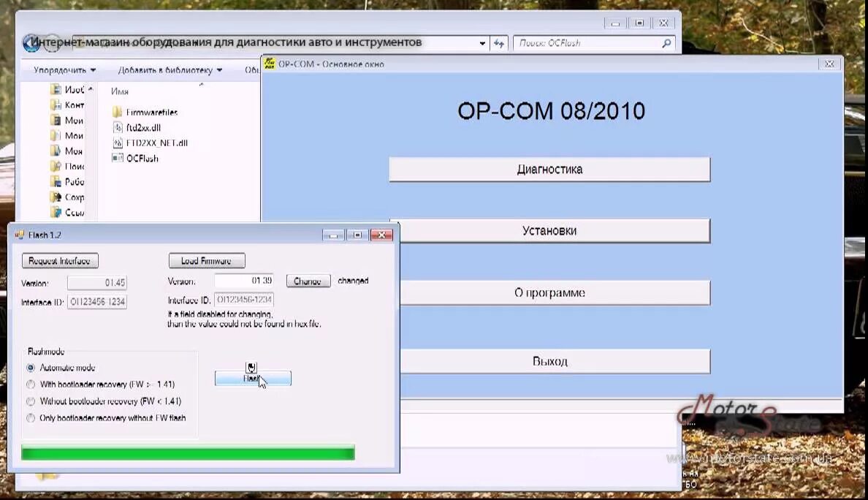Click the OCFlash search box
868x500 pixels.
[593, 42]
